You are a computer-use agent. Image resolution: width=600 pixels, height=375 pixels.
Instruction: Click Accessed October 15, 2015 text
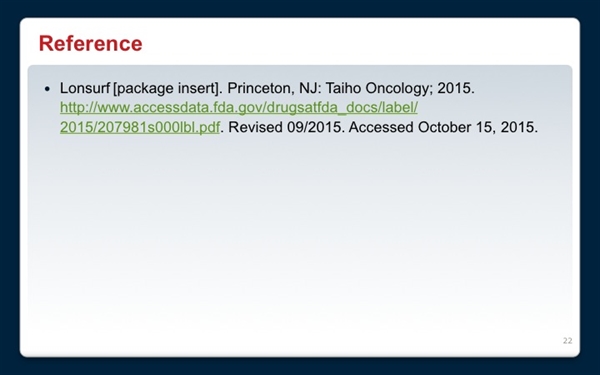pyautogui.click(x=443, y=127)
